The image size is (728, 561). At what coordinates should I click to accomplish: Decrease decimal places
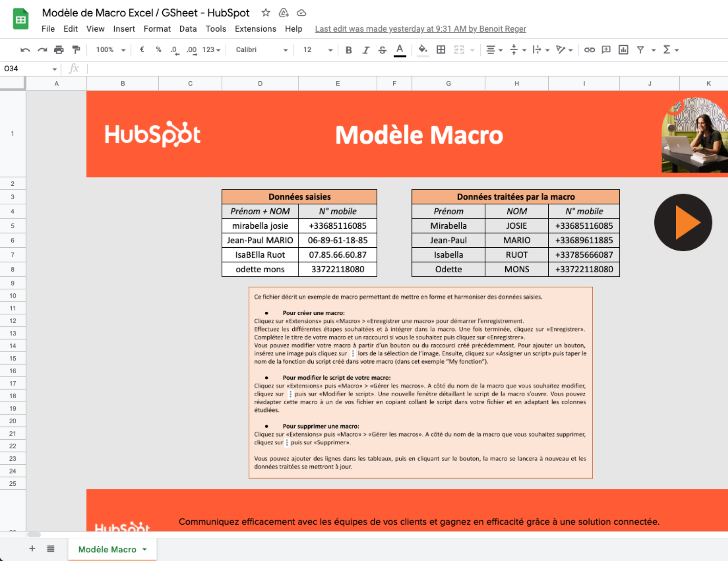click(175, 50)
